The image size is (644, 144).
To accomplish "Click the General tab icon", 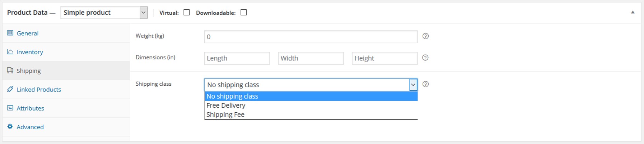I will pyautogui.click(x=10, y=33).
